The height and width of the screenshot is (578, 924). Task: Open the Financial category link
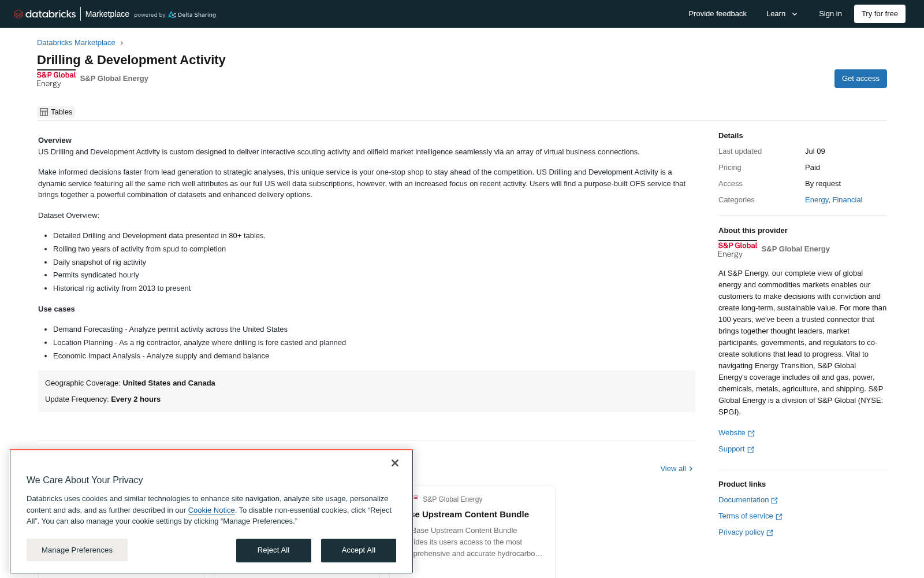847,200
